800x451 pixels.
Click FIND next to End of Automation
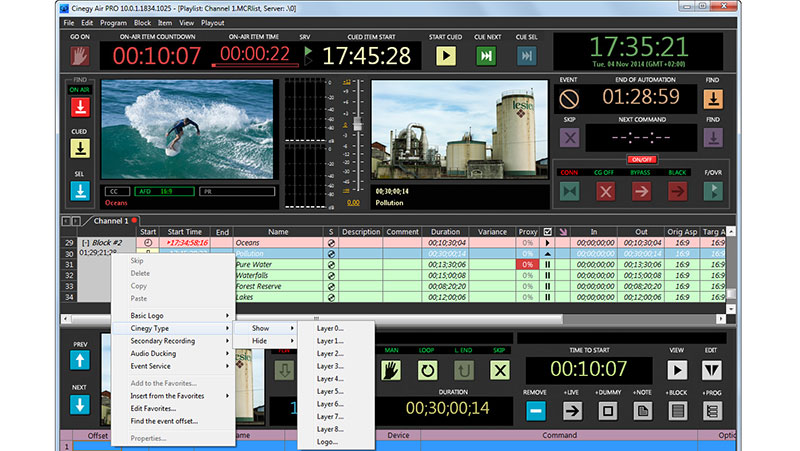713,99
